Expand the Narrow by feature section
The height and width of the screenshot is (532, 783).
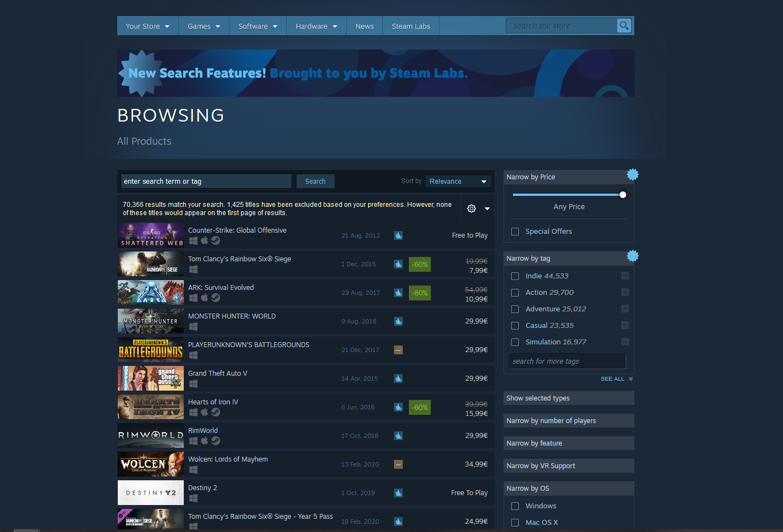pos(569,443)
